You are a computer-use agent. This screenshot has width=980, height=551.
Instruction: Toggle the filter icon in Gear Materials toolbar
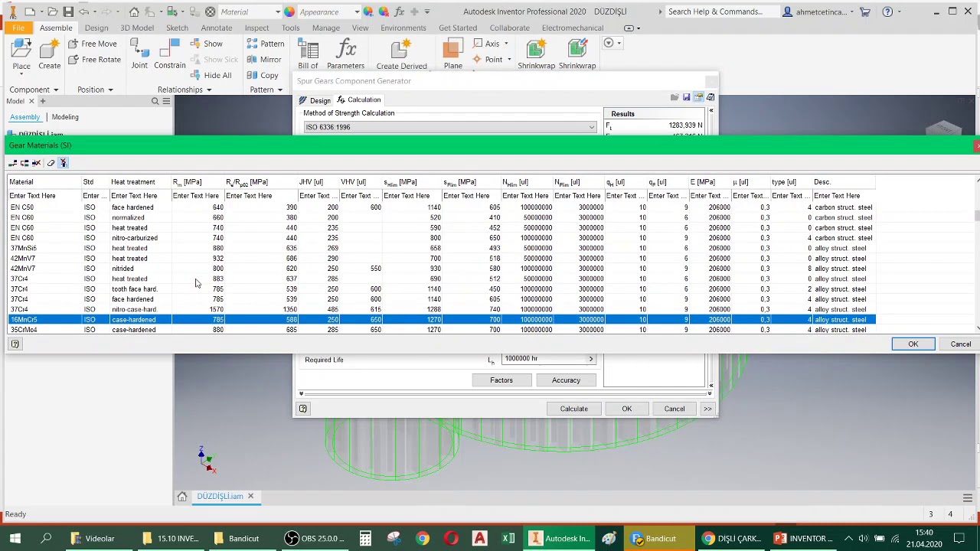point(64,163)
